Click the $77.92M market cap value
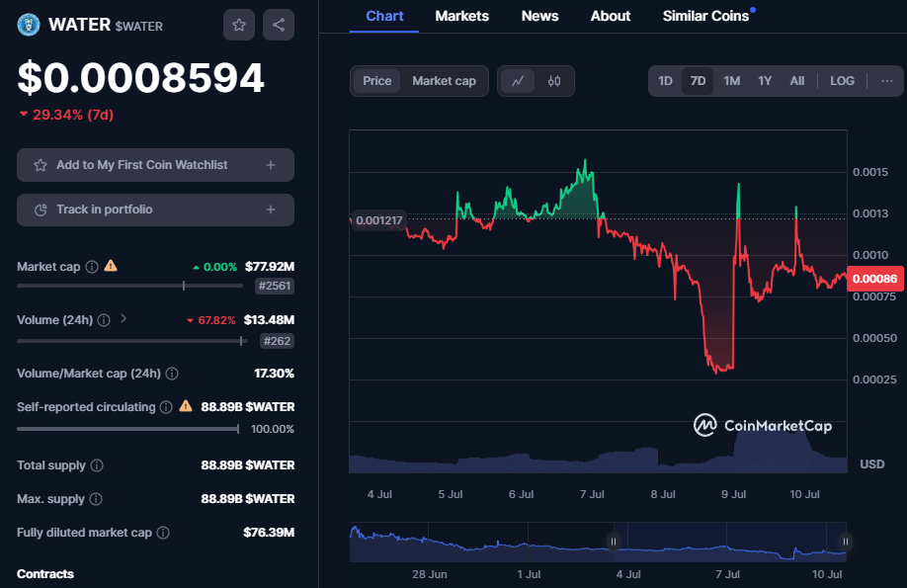 (x=270, y=267)
